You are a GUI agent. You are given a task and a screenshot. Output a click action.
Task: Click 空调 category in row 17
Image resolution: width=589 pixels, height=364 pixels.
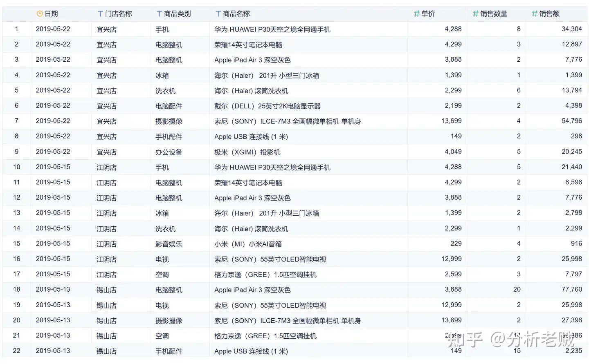162,275
